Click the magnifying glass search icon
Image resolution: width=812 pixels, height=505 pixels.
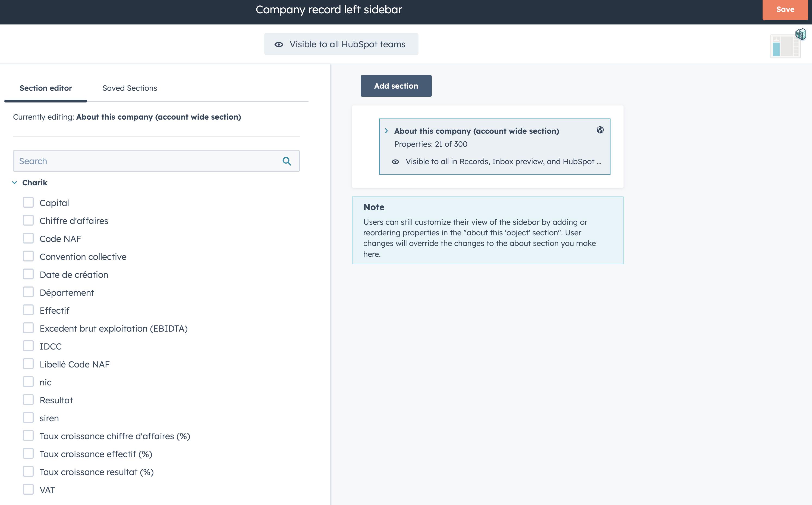[x=287, y=161]
